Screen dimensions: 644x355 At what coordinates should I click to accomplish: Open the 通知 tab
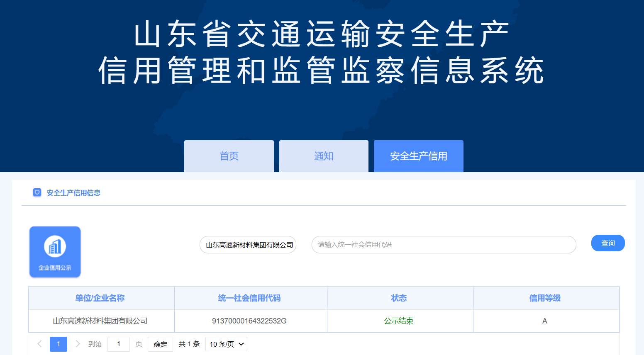pyautogui.click(x=324, y=156)
